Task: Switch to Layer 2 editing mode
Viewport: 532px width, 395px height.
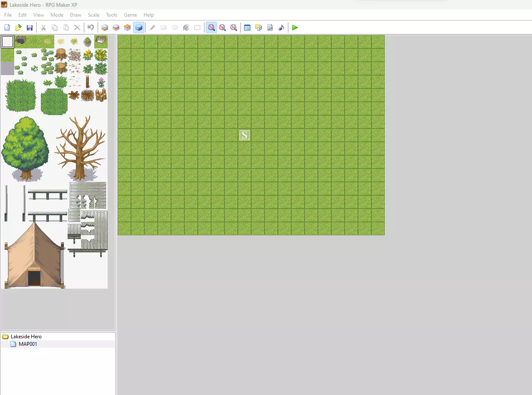Action: (116, 28)
